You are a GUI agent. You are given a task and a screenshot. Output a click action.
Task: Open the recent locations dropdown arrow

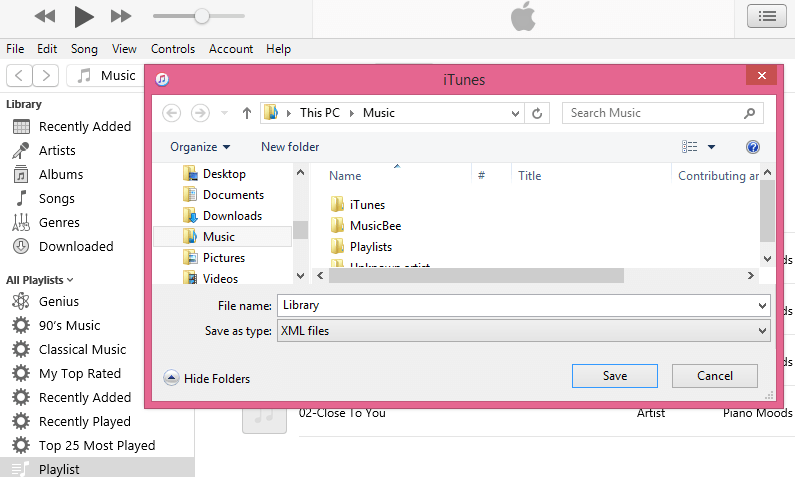224,113
